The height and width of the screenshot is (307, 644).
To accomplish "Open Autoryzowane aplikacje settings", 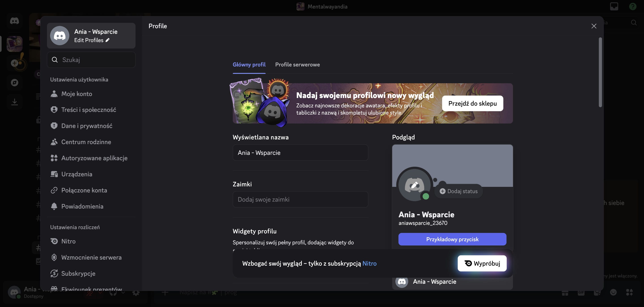I will [x=91, y=158].
